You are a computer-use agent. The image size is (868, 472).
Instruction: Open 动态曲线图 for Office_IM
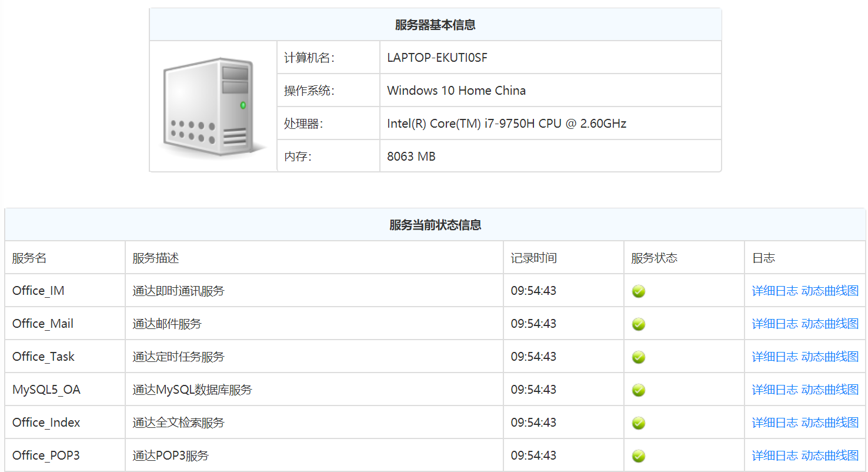click(830, 291)
